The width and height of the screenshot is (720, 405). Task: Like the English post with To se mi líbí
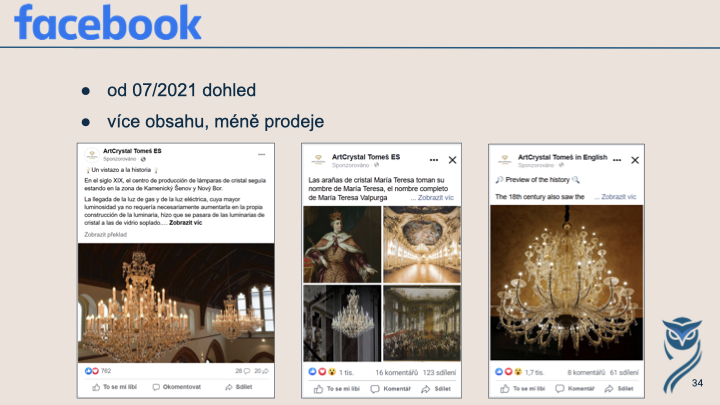pos(523,389)
